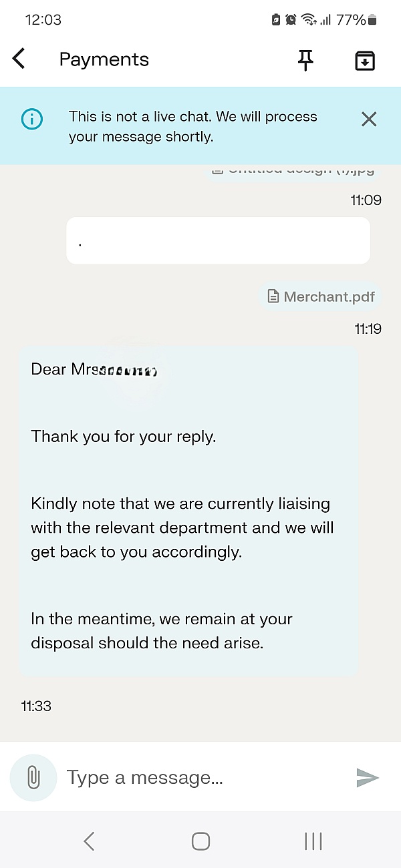Open recent apps from the navigation bar
This screenshot has height=868, width=401.
click(x=313, y=841)
